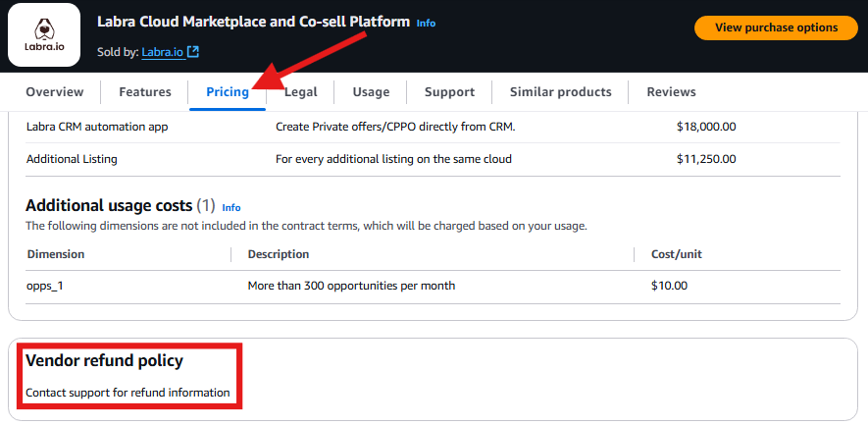The width and height of the screenshot is (868, 425).
Task: Switch to the Overview tab
Action: (55, 92)
